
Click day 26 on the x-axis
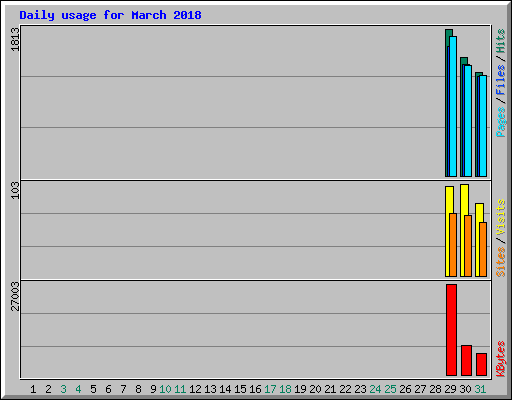coord(405,389)
